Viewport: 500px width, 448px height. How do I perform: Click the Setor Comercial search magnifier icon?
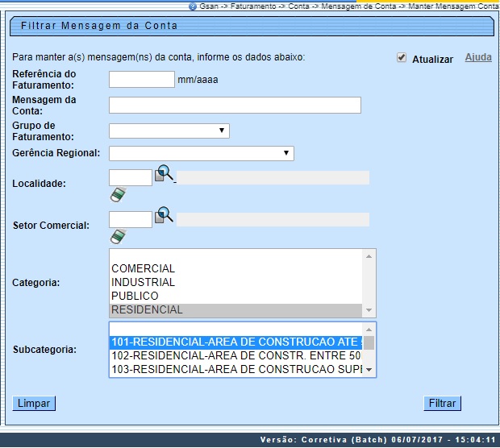(165, 214)
